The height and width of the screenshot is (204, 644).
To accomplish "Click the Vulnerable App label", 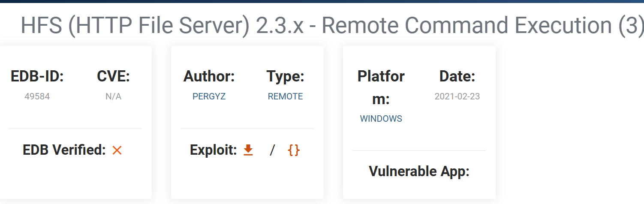I will click(x=419, y=171).
